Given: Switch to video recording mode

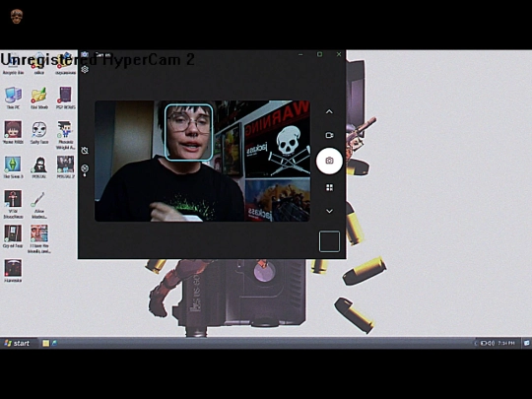Looking at the screenshot, I should click(x=329, y=135).
